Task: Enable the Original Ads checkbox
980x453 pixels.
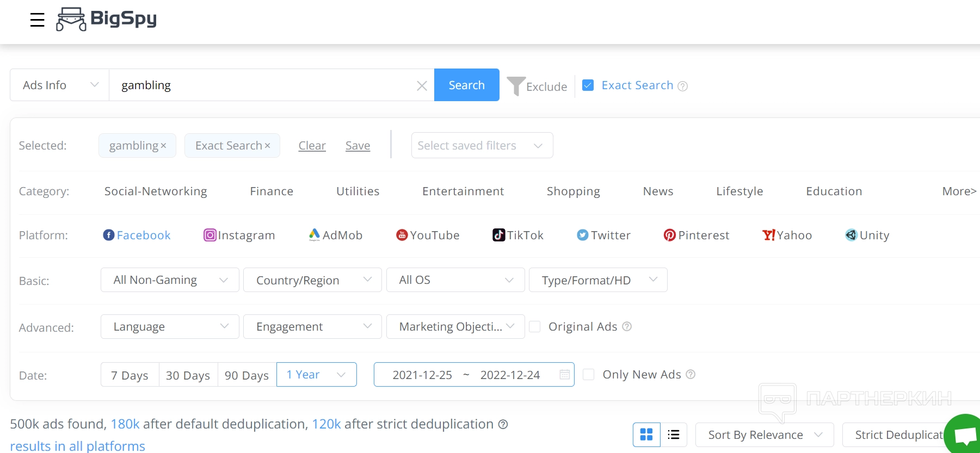Action: pyautogui.click(x=535, y=326)
